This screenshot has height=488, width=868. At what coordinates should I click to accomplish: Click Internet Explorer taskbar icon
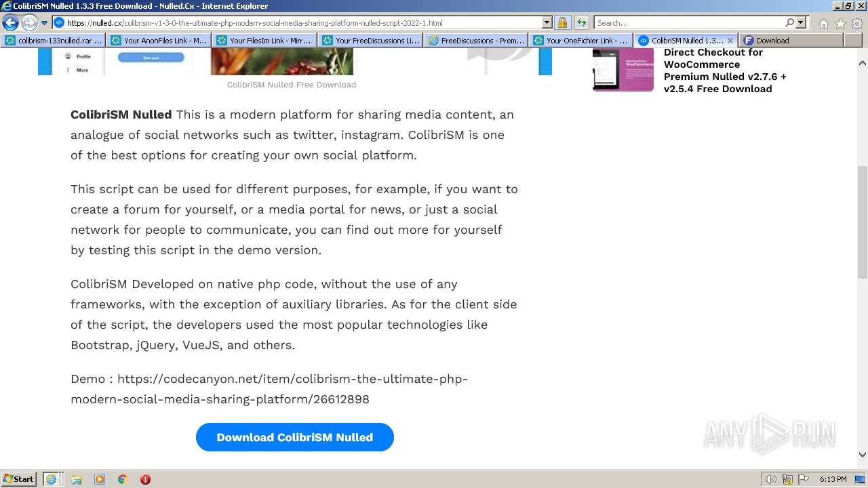(x=52, y=479)
